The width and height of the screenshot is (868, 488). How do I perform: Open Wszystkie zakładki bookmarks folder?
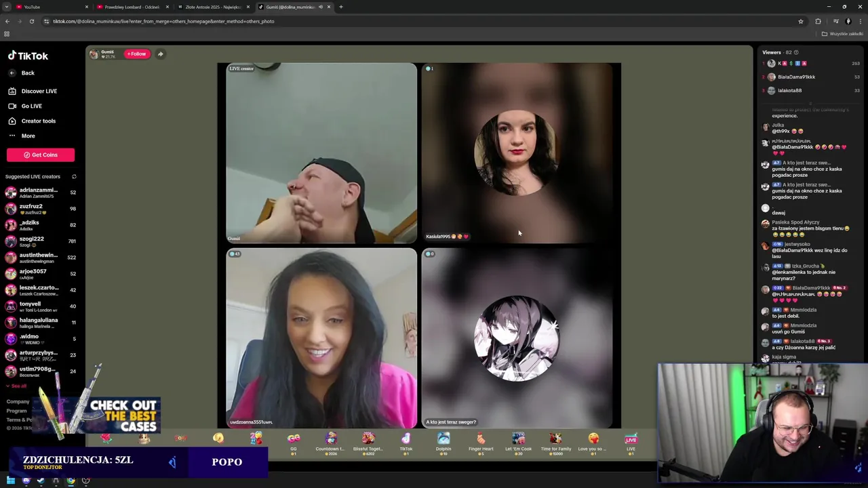point(842,34)
